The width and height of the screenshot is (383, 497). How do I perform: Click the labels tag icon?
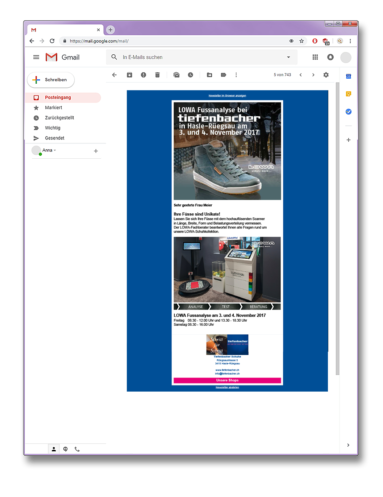point(223,75)
